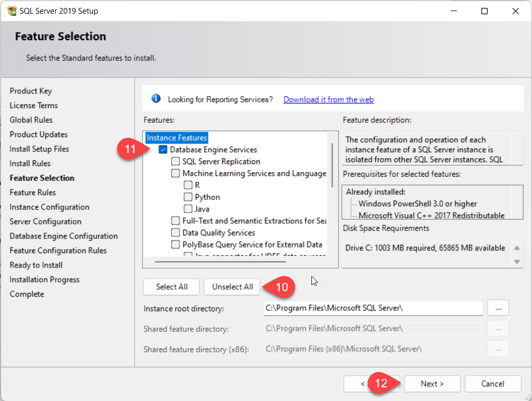Select Install Rules step in the sidebar

[30, 164]
